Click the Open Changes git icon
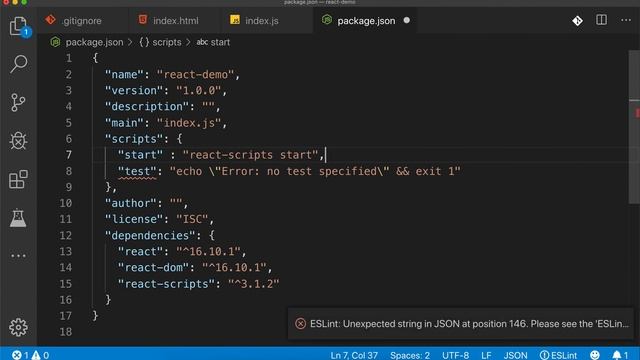Viewport: 640px width, 360px height. click(577, 20)
